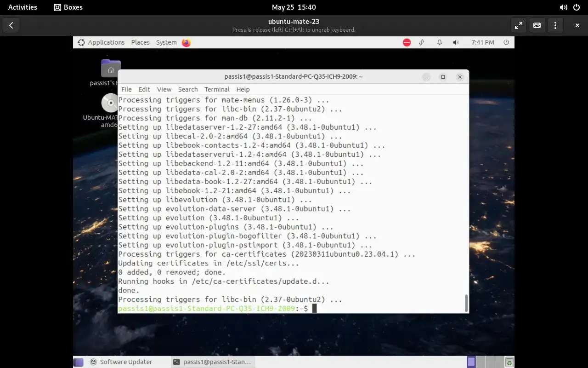Image resolution: width=588 pixels, height=368 pixels.
Task: Click the red no-entry notification icon
Action: (407, 42)
